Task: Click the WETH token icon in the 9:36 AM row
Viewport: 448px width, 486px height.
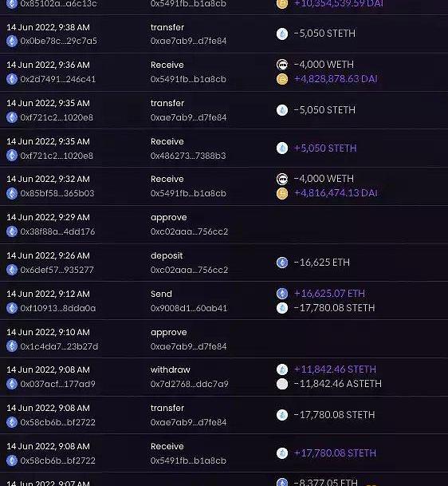Action: coord(282,65)
